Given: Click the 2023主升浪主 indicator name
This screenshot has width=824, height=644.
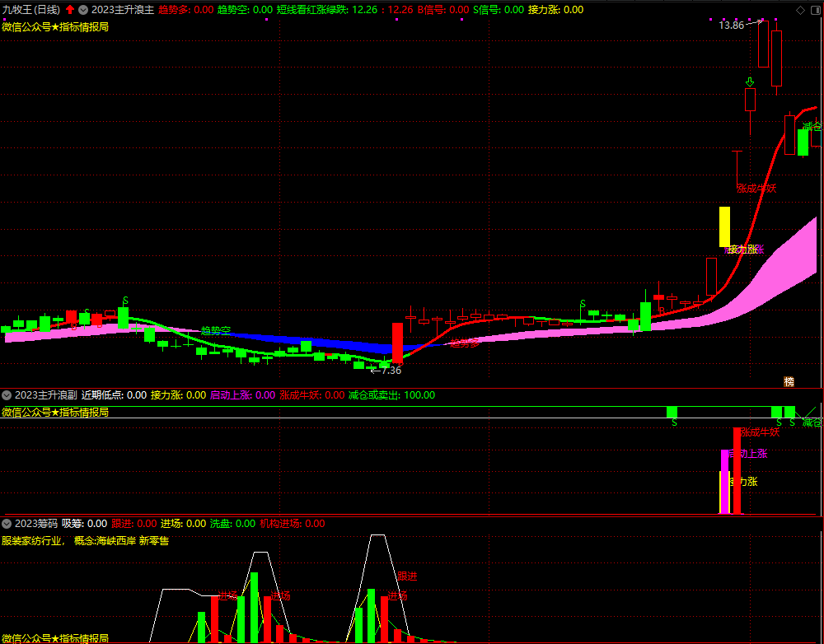Looking at the screenshot, I should (123, 9).
